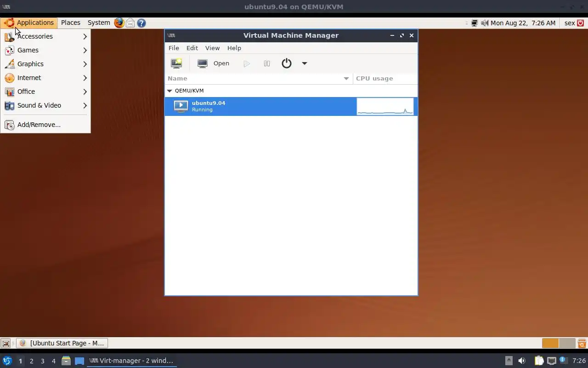Image resolution: width=588 pixels, height=368 pixels.
Task: Click the host start menu bird icon
Action: coord(7,361)
